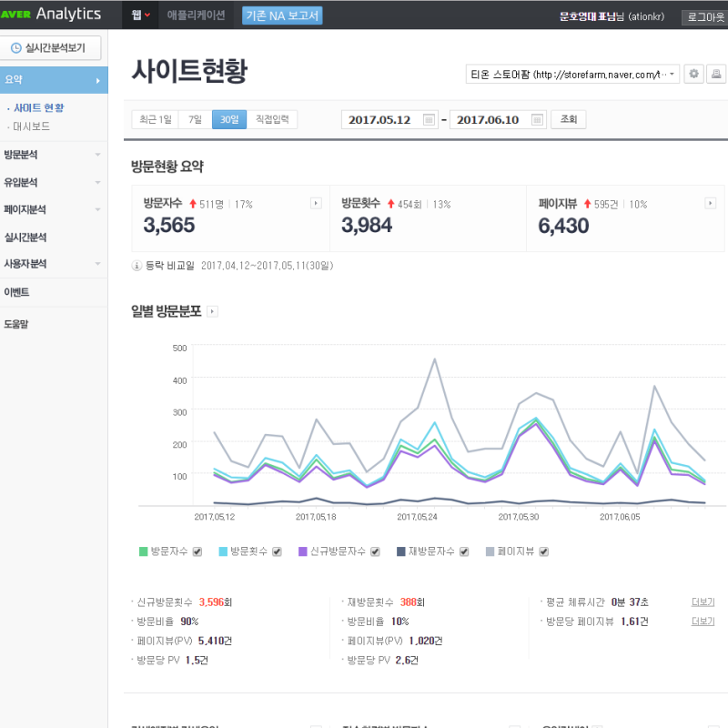Open the start date calendar icon
The height and width of the screenshot is (728, 728).
(429, 120)
